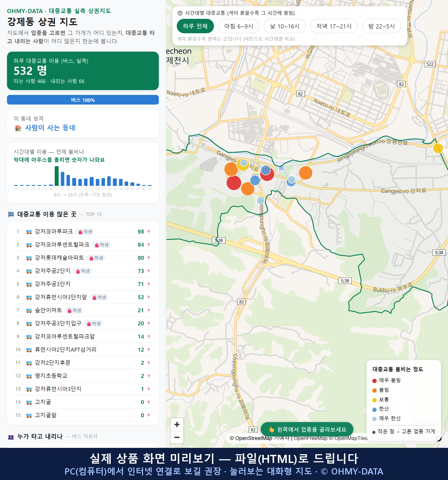
Task: Click the 대중교통 이용 많은 곳 heading
Action: tap(47, 214)
